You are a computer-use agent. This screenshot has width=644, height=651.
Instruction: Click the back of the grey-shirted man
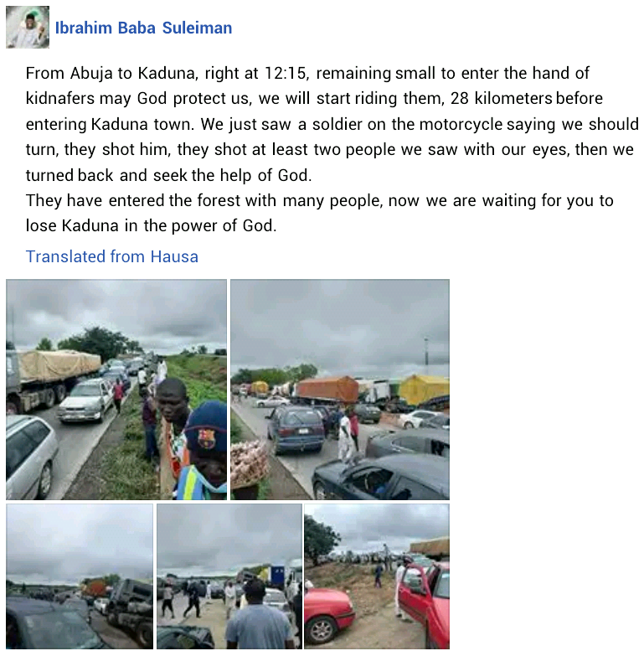pos(258,627)
